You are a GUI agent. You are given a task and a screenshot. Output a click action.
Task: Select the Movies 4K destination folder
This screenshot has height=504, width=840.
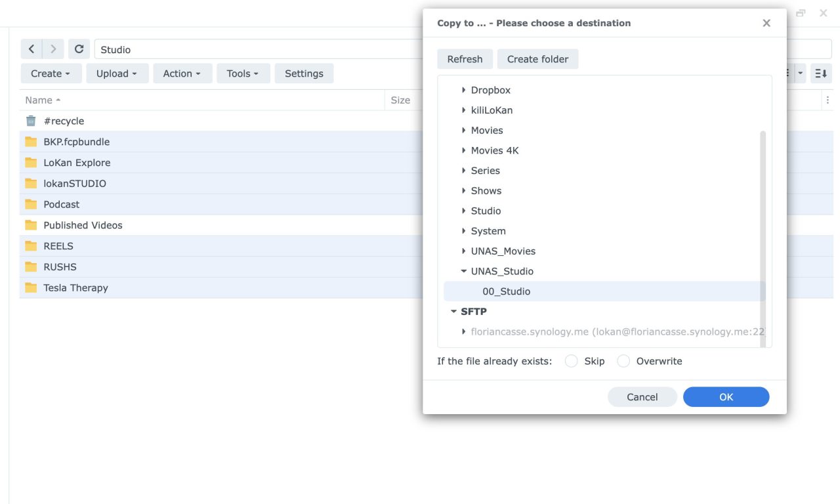[x=495, y=150]
